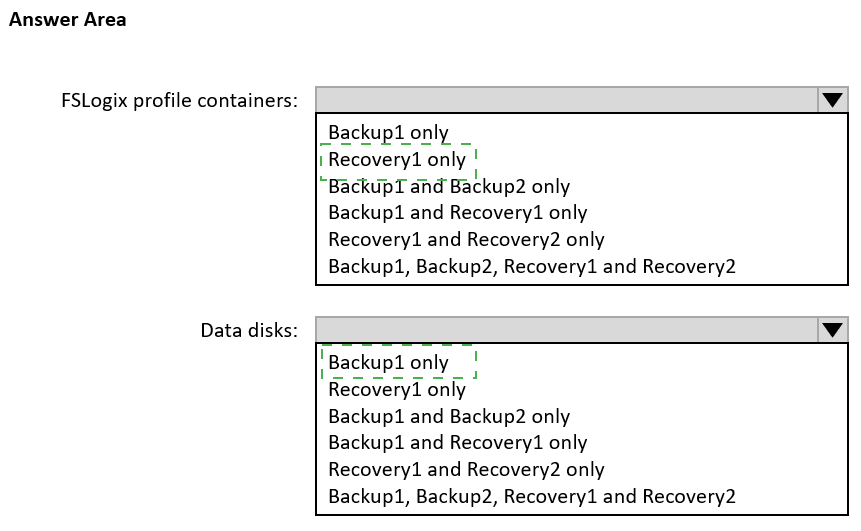Choose 'Recovery1 only' for FSLogix profile containers
Screen dimensions: 861x531
[397, 160]
